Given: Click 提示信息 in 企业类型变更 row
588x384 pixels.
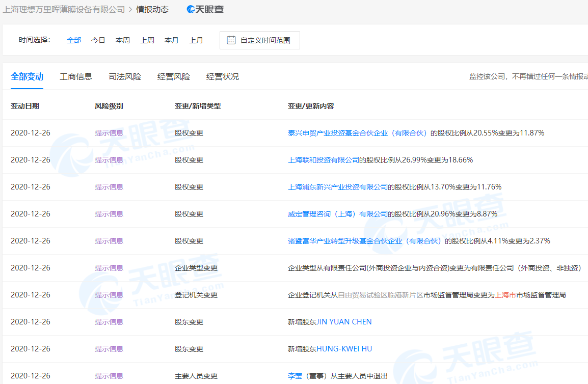Looking at the screenshot, I should [x=109, y=268].
